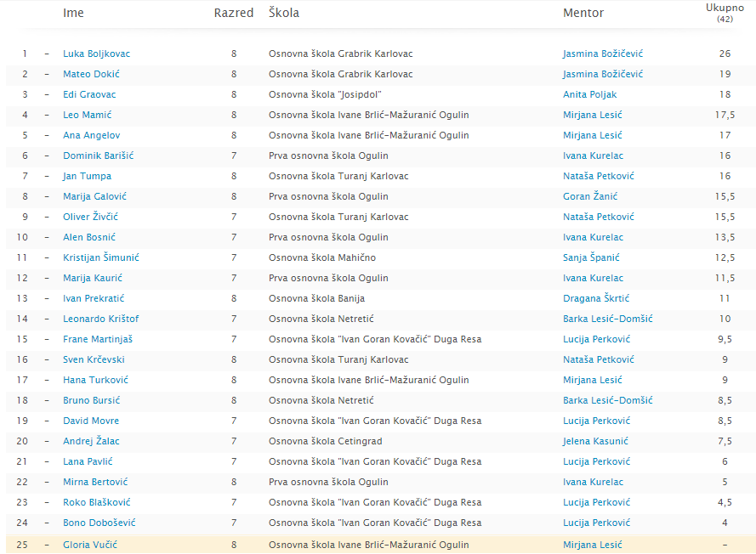Click David Movre link
756x554 pixels.
click(x=91, y=421)
